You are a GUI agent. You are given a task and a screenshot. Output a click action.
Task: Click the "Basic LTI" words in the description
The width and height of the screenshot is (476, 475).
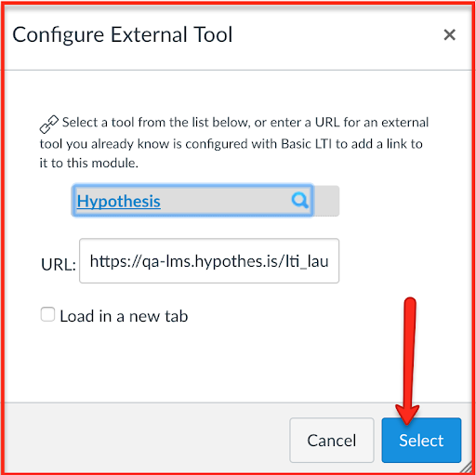point(307,144)
